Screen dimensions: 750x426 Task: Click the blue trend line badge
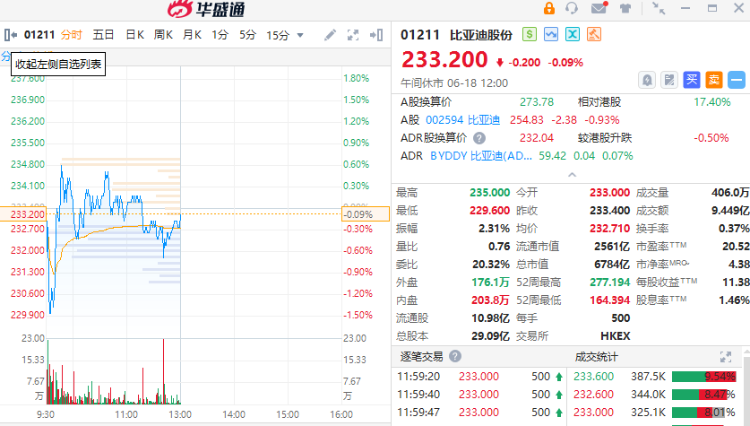pyautogui.click(x=551, y=34)
